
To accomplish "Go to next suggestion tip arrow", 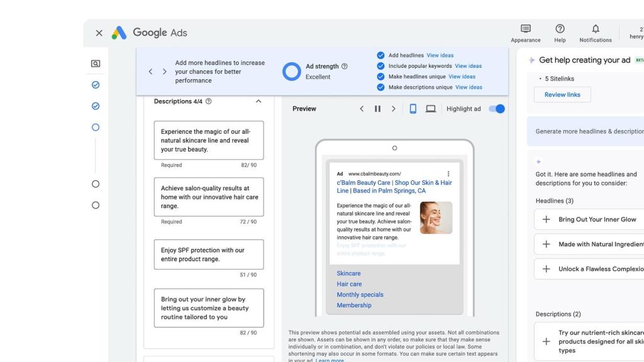I will (x=165, y=72).
